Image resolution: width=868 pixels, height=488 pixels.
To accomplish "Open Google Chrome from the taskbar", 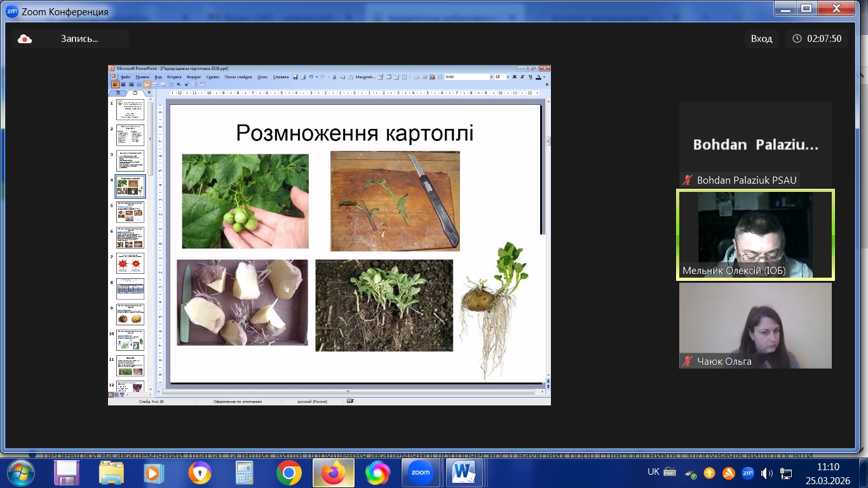I will (288, 473).
